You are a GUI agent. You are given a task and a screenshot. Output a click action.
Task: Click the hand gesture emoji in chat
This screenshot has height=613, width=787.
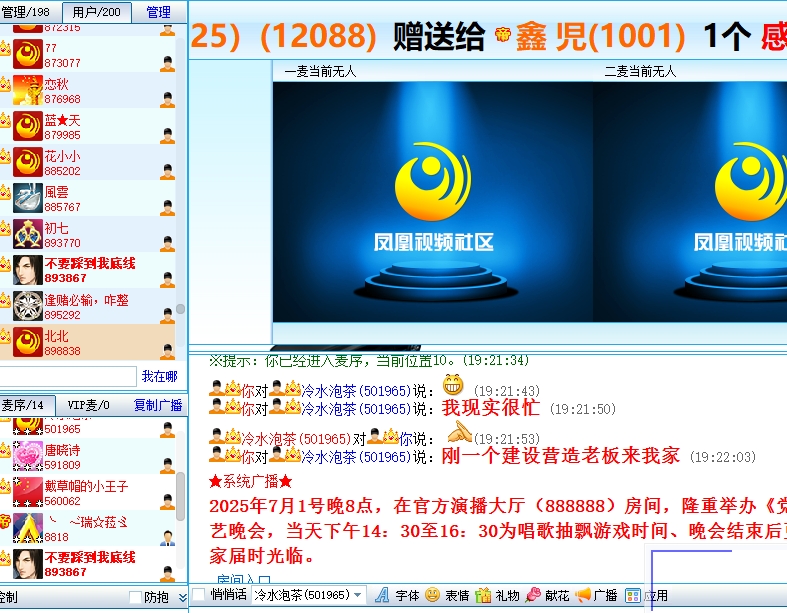[459, 432]
